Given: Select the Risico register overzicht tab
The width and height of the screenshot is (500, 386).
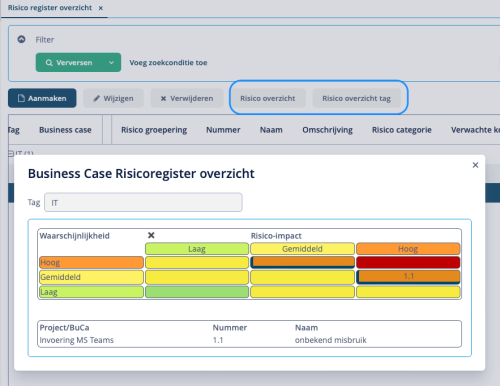Looking at the screenshot, I should 50,8.
